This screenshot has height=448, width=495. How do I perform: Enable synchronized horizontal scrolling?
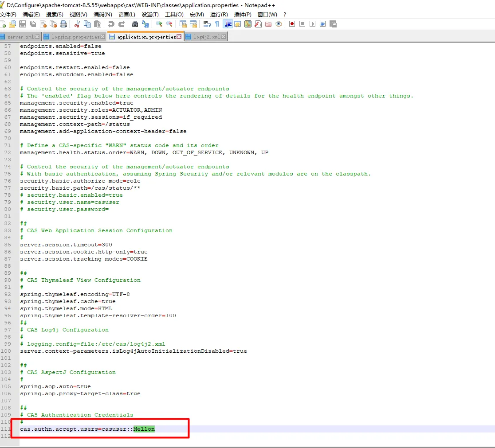193,24
